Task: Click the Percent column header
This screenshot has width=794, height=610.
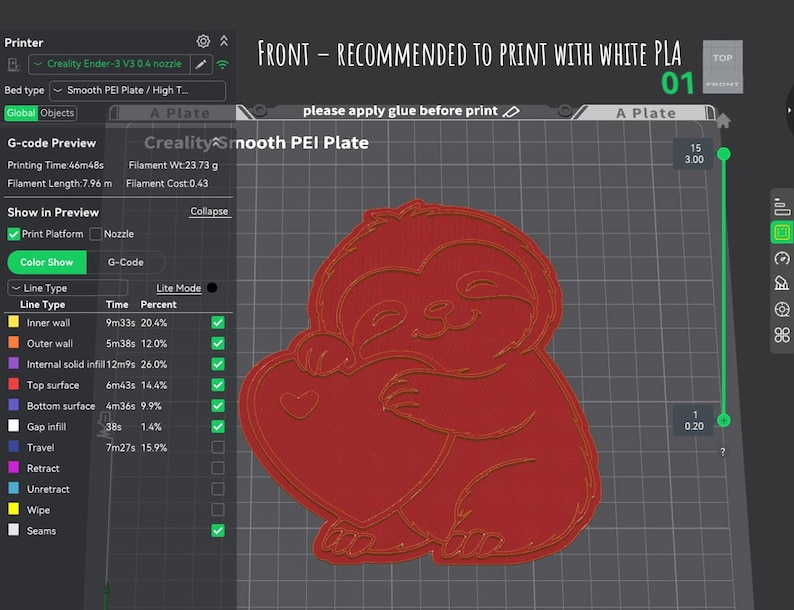Action: pos(158,304)
